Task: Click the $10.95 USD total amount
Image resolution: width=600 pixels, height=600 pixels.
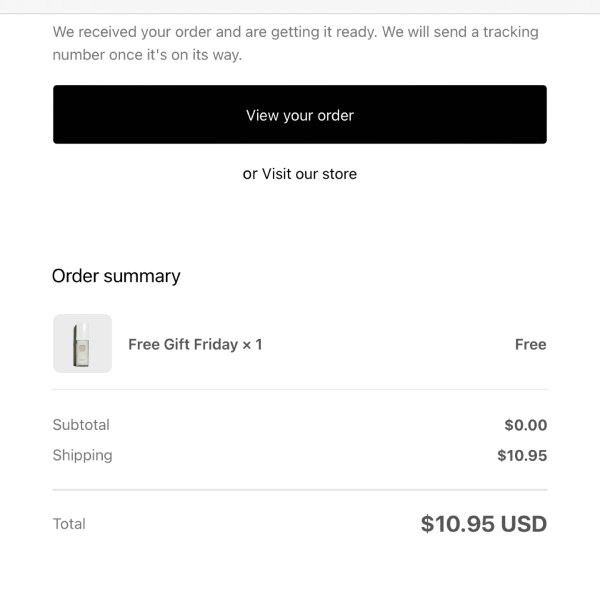Action: (484, 524)
